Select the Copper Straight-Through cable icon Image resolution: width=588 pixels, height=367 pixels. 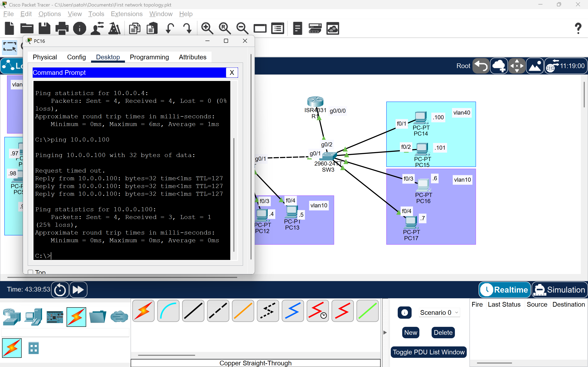pyautogui.click(x=193, y=311)
